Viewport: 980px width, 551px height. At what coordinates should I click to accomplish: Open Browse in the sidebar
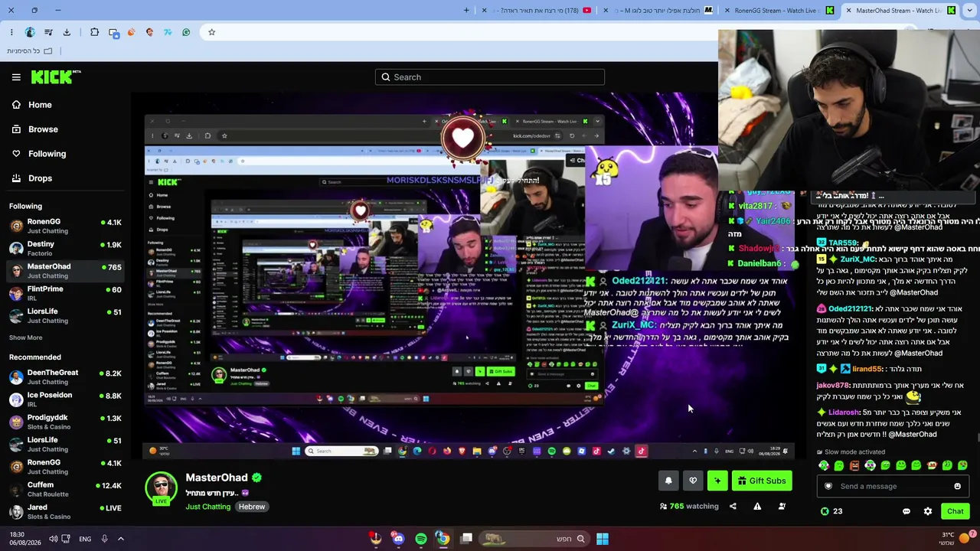point(35,129)
